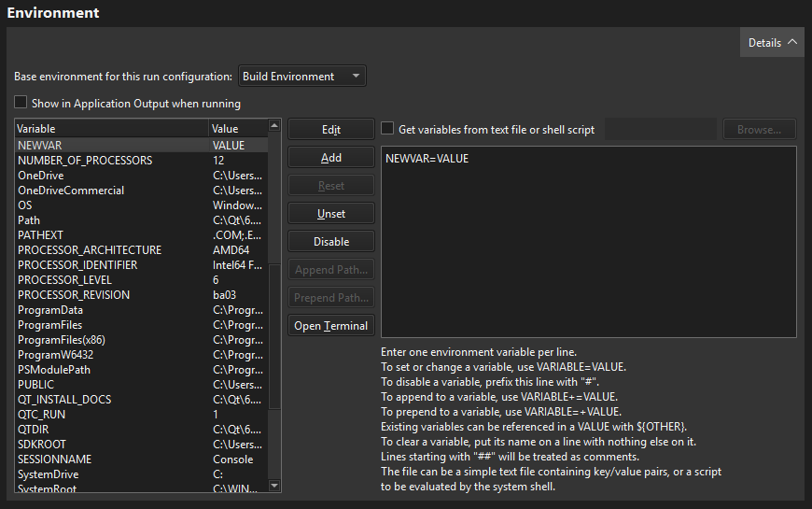Click the Disable variable button
The height and width of the screenshot is (509, 812).
(331, 242)
